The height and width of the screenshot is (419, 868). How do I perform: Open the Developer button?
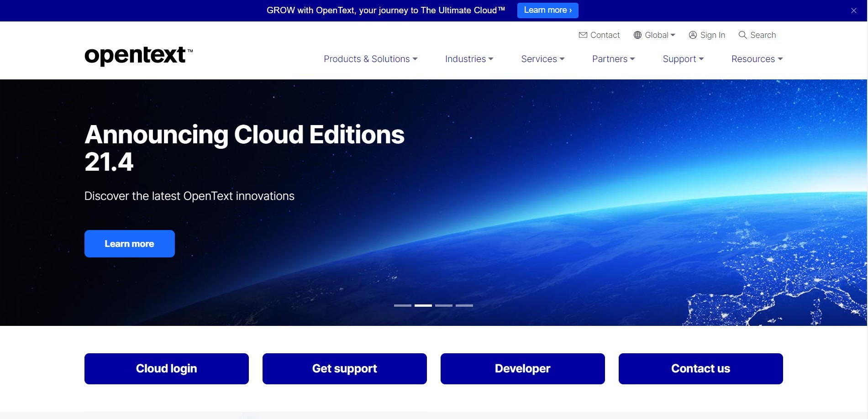click(x=522, y=368)
